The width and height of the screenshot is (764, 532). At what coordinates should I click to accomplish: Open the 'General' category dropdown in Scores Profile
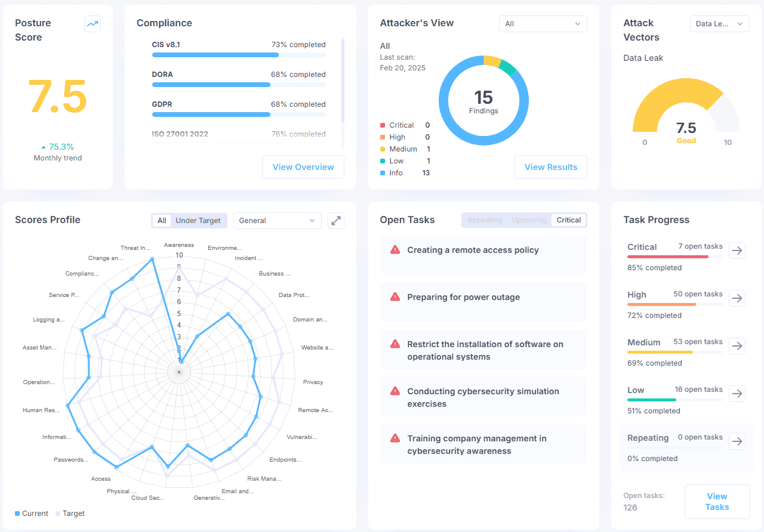(x=277, y=221)
